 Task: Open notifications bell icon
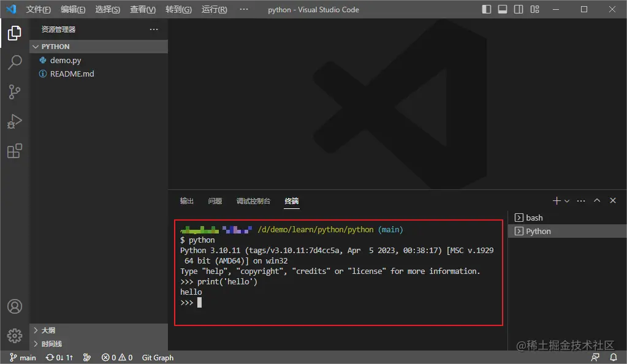tap(614, 357)
